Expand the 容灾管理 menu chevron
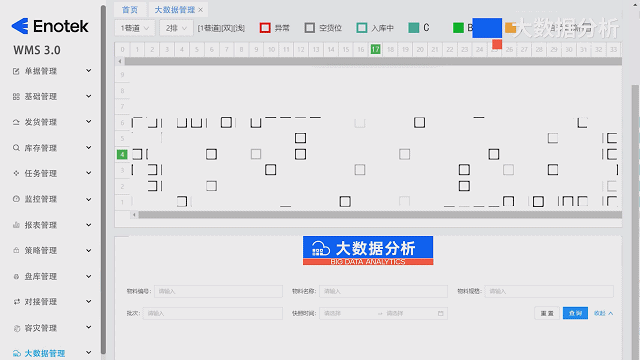The image size is (640, 360). pyautogui.click(x=89, y=327)
